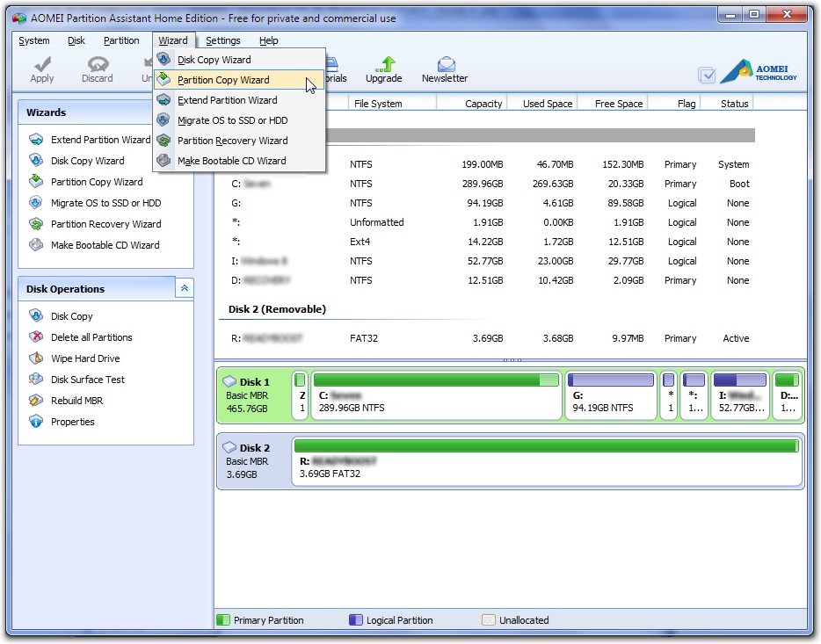Click the Disk 2 (Removable) heading
Screen dimensions: 821x644
point(277,309)
